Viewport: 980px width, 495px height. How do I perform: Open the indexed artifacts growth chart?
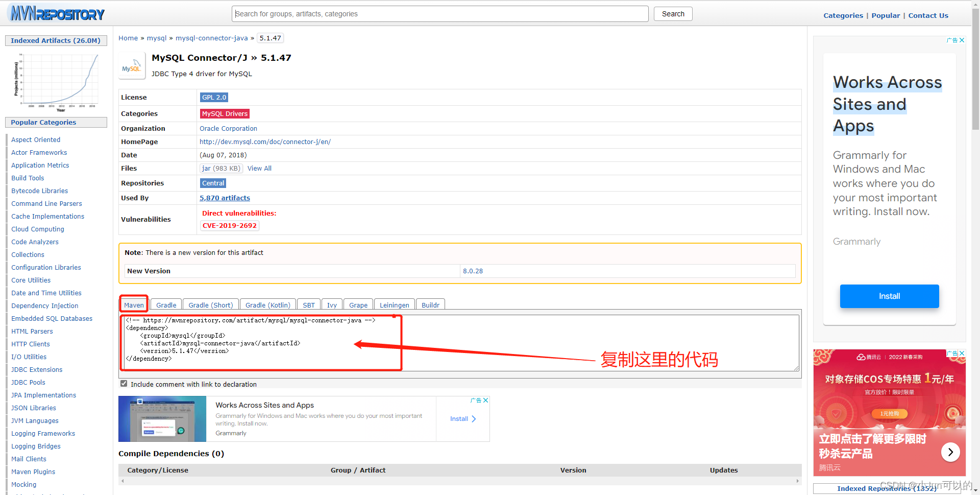point(56,82)
